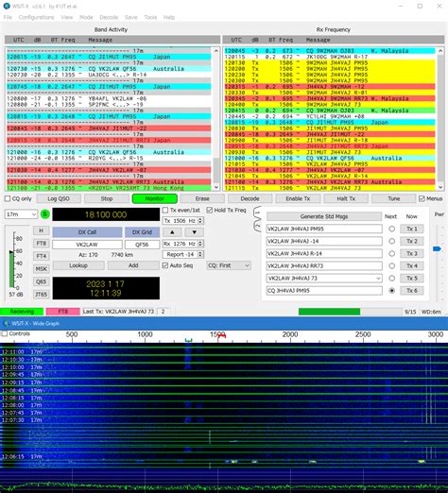The image size is (448, 493).
Task: Click the Pwr slider handle
Action: pyautogui.click(x=437, y=248)
